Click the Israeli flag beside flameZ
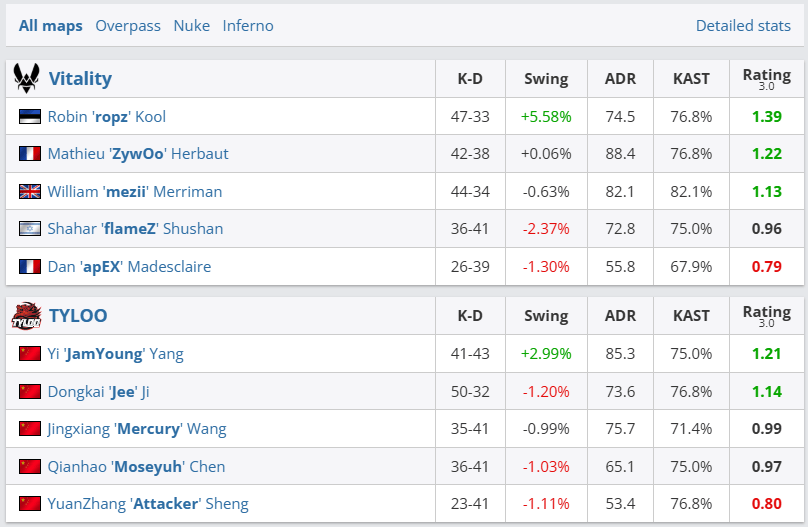Screen dimensions: 808x527 pyautogui.click(x=30, y=229)
